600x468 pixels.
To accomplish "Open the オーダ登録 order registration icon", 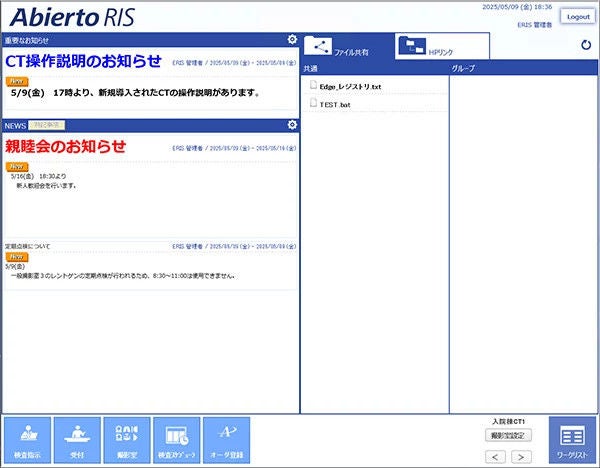I will pyautogui.click(x=227, y=440).
